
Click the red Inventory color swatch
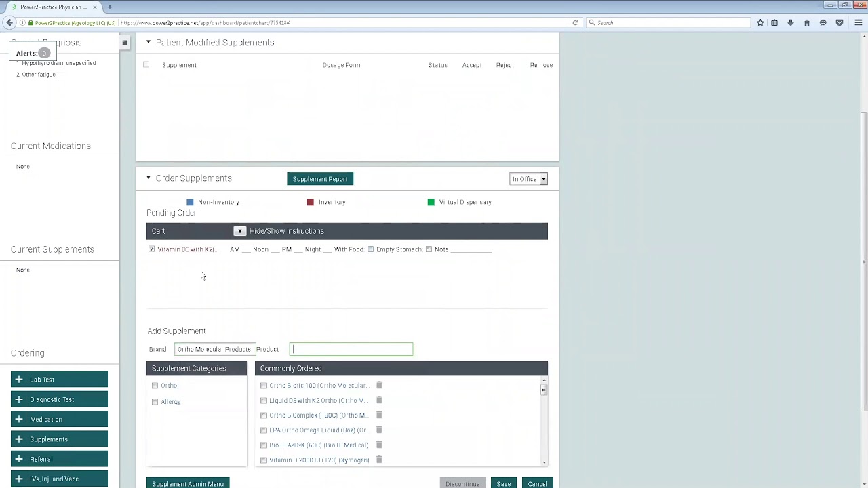[311, 202]
